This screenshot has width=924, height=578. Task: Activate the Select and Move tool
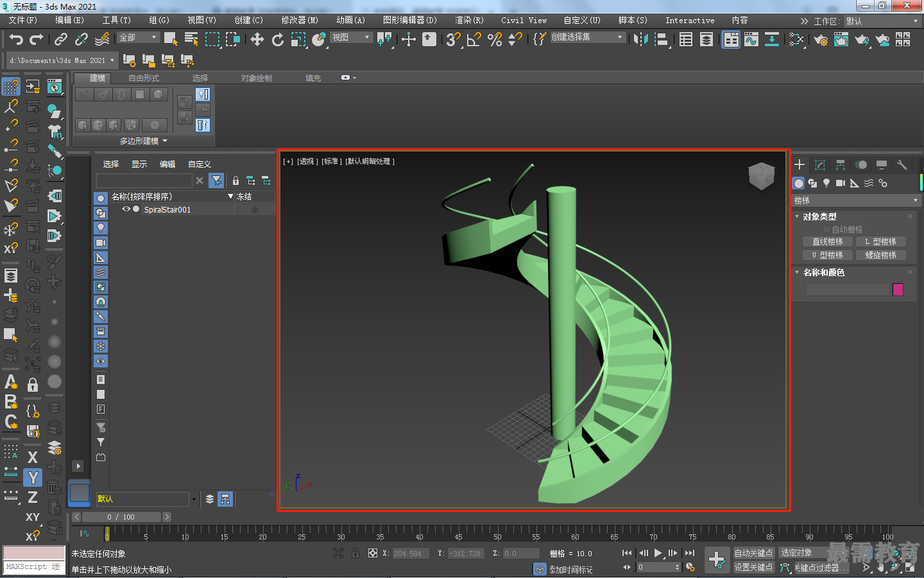pos(257,39)
